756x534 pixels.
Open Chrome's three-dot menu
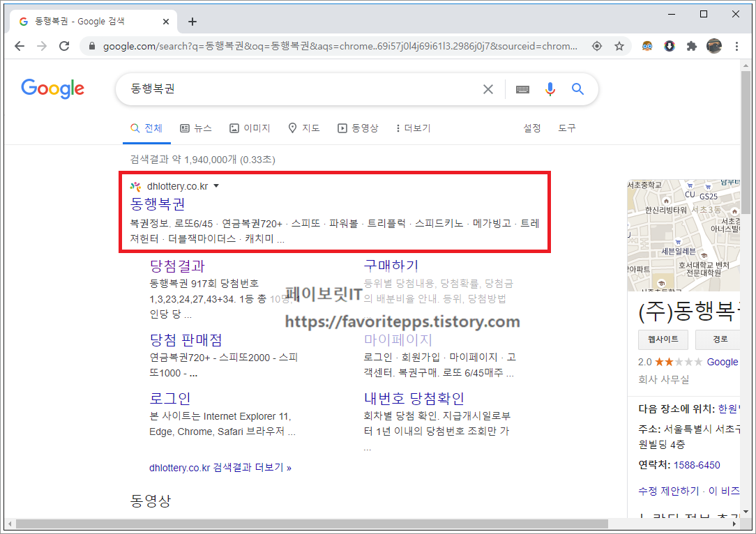(736, 46)
